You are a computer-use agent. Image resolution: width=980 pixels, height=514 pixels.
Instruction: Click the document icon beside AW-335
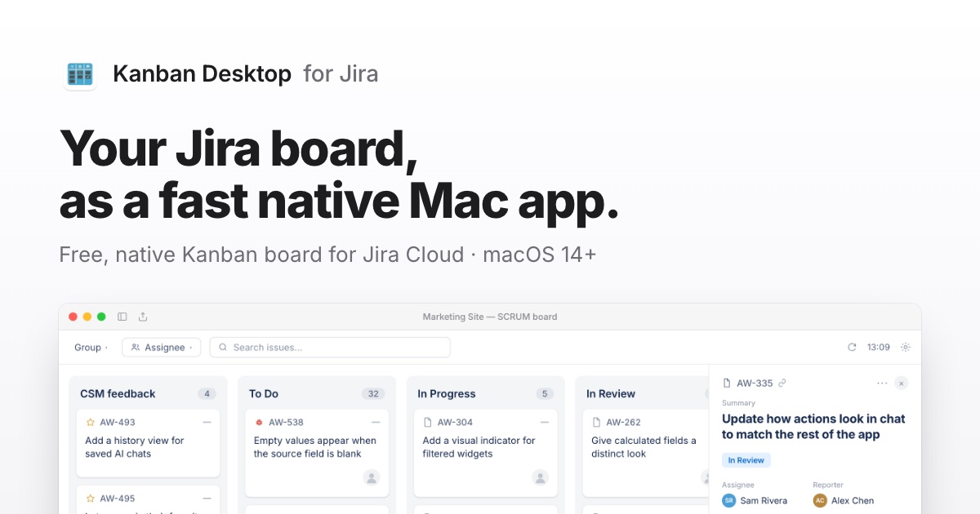(x=727, y=383)
